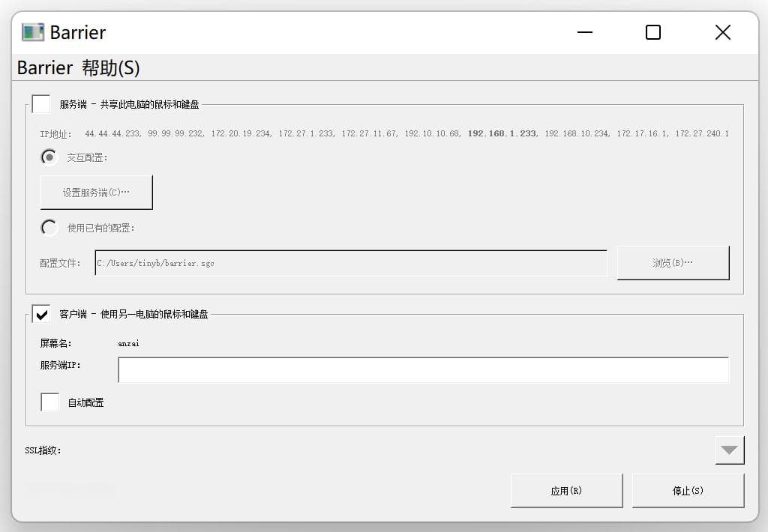The height and width of the screenshot is (532, 768).
Task: Click the IP address 172.27.240.1
Action: click(702, 133)
